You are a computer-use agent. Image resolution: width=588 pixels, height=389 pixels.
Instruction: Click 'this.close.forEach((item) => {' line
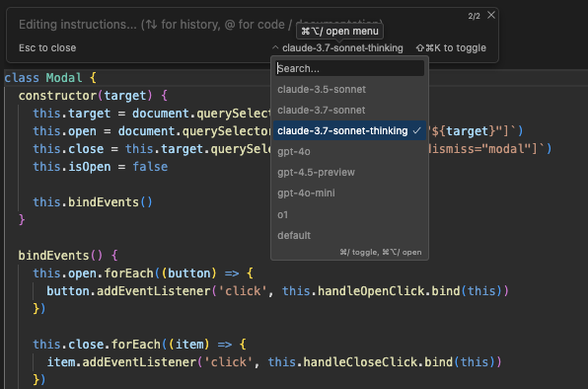pos(139,345)
